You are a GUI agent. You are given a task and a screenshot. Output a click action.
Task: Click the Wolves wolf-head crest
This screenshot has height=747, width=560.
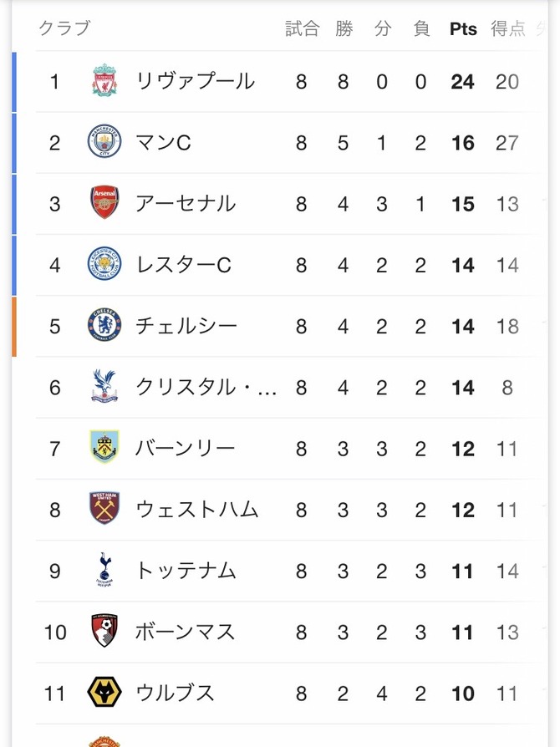pyautogui.click(x=104, y=692)
